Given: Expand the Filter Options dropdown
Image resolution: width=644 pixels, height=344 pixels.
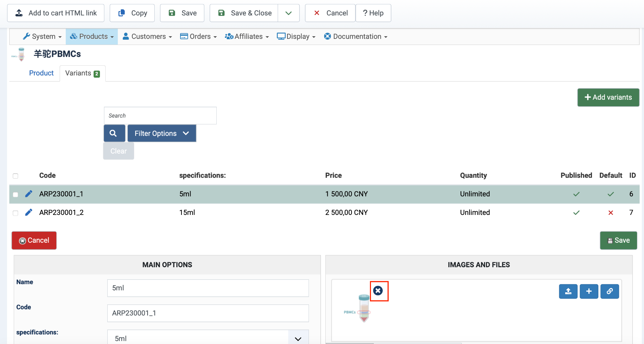Looking at the screenshot, I should click(x=162, y=133).
